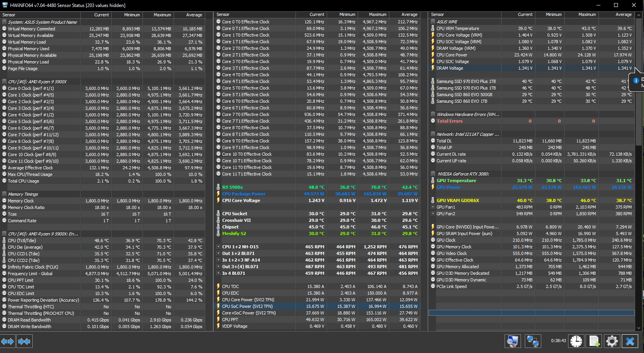
Task: Select the 'Infinity Fabric Clock (FCLK)' row
Action: (x=103, y=267)
